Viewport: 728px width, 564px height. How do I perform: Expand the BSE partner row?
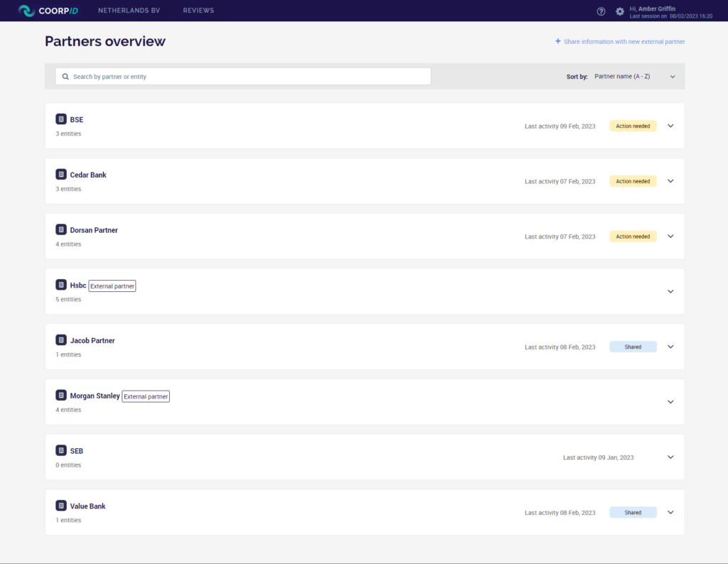click(x=670, y=126)
